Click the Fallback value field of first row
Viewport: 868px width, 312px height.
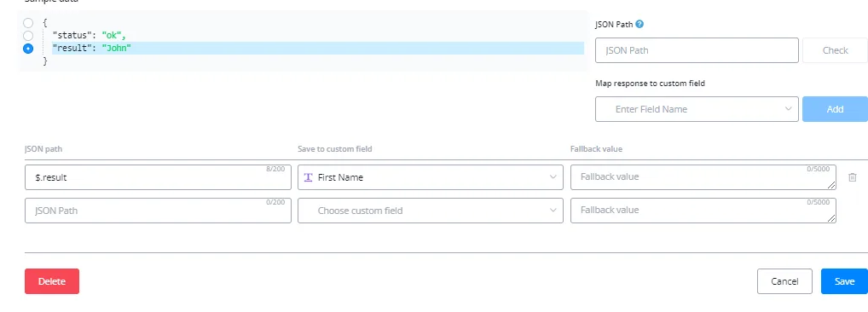coord(703,177)
